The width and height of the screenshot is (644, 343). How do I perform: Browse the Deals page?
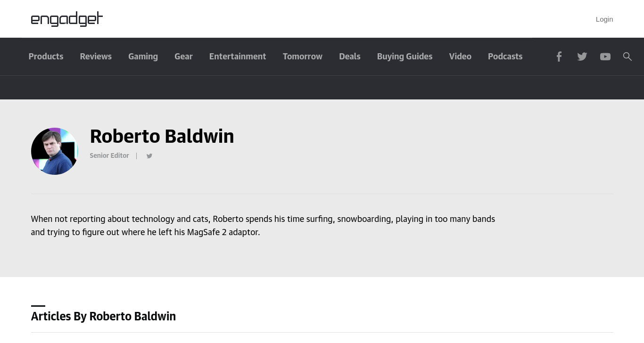[350, 57]
